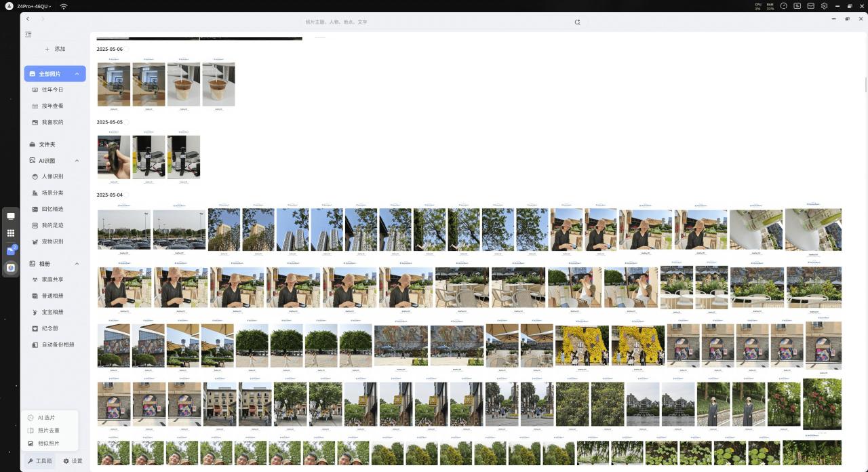Go back with the left arrow
Viewport: 868px width, 472px height.
coord(28,19)
